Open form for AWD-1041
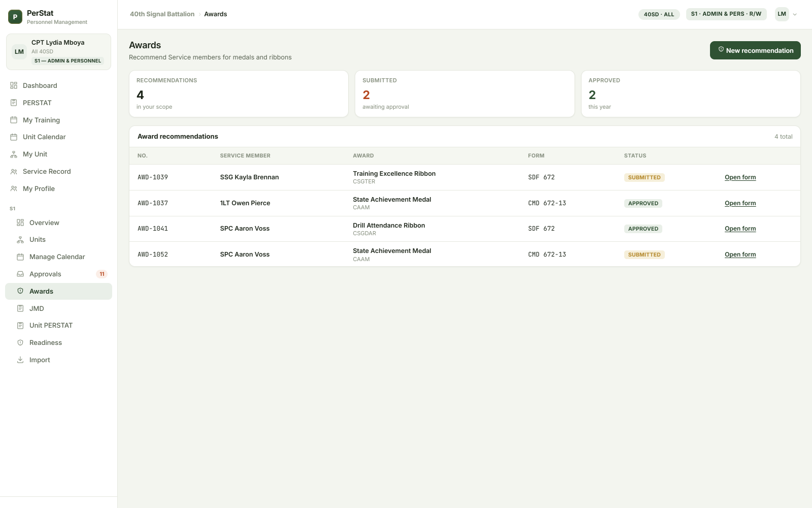Screen dimensions: 812x508 point(740,229)
